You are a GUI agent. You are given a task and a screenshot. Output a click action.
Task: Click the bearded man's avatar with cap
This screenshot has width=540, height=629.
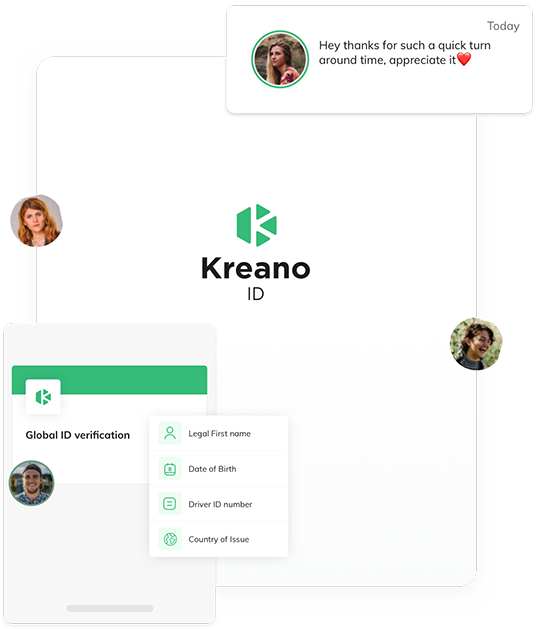point(31,483)
